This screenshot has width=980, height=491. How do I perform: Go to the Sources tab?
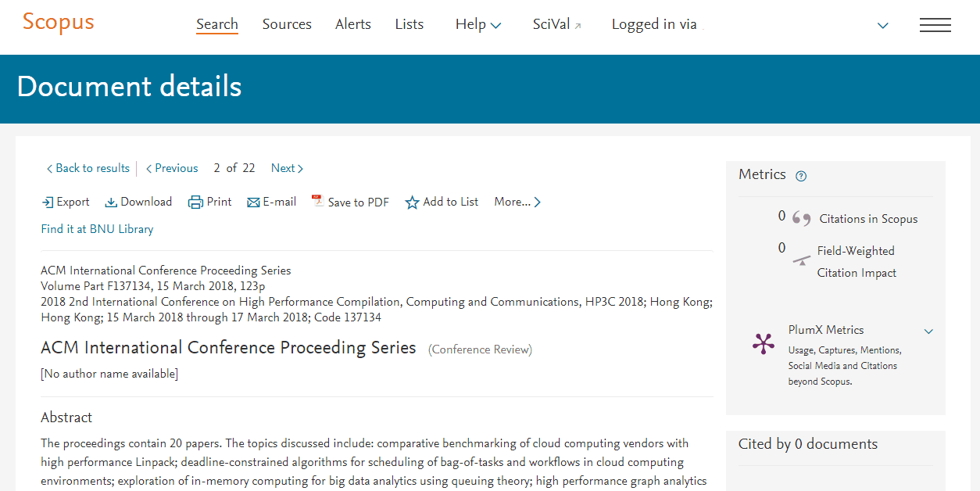(x=287, y=25)
